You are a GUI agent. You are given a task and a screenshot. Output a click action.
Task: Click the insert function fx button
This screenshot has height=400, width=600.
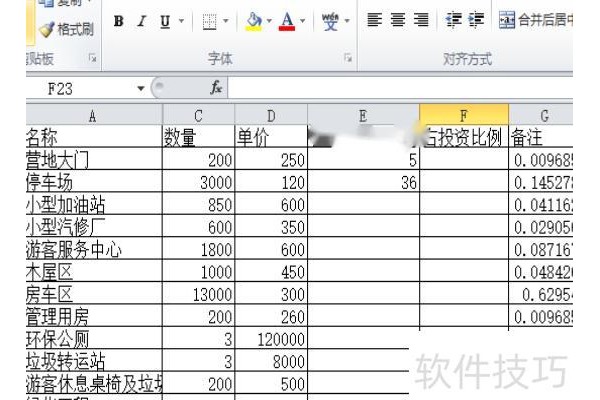click(216, 88)
